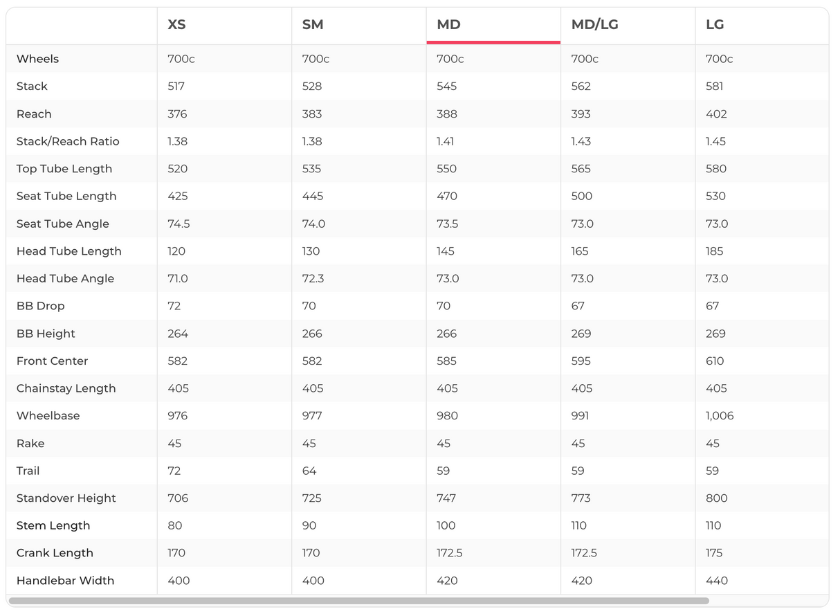
Task: Click the horizontal scrollbar under the table
Action: click(x=358, y=601)
